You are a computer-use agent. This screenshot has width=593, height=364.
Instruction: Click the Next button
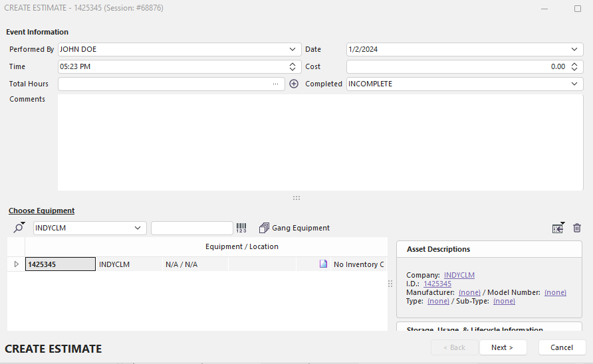tap(502, 347)
